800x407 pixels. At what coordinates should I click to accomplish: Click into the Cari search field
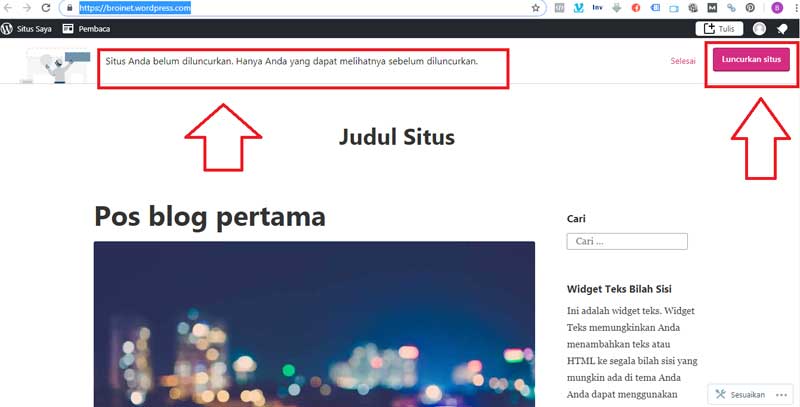click(627, 241)
